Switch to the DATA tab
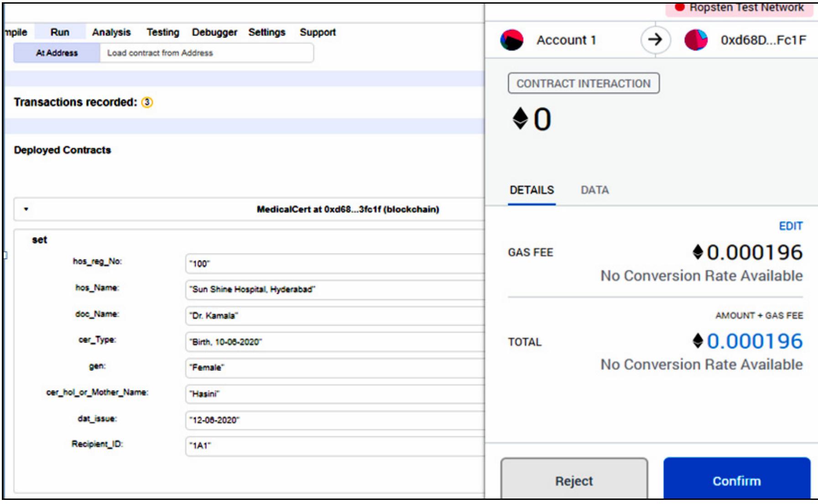This screenshot has height=504, width=818. click(594, 190)
